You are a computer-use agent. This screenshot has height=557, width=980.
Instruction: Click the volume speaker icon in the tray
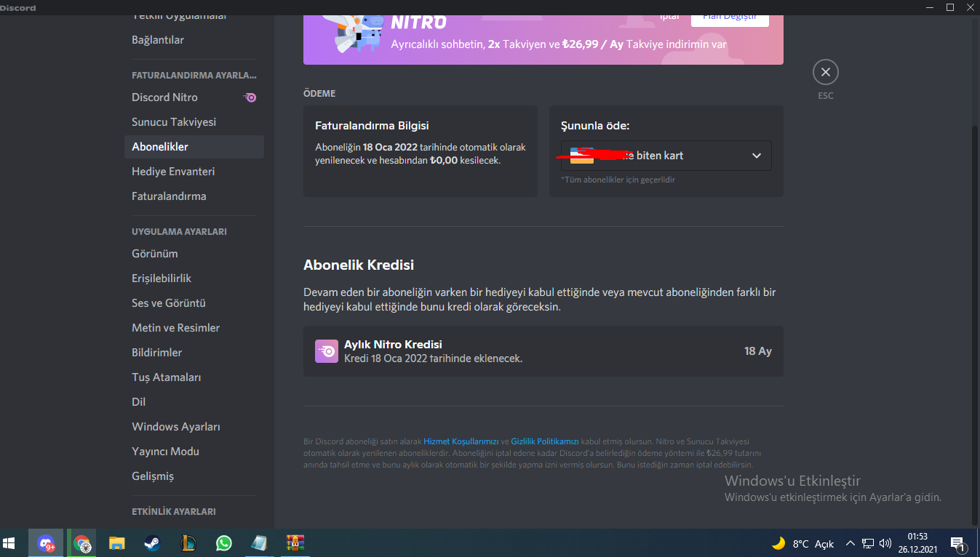click(x=885, y=543)
